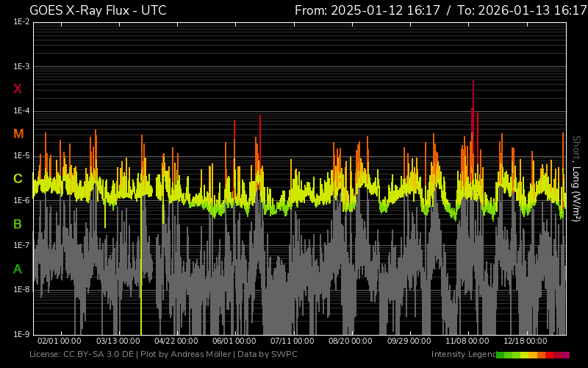The image size is (588, 368).
Task: Click the 1E-2 y-axis label
Action: click(21, 22)
